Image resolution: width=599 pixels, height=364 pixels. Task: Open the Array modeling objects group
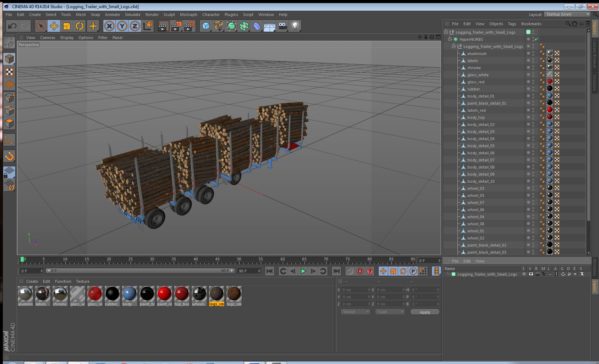tap(244, 26)
